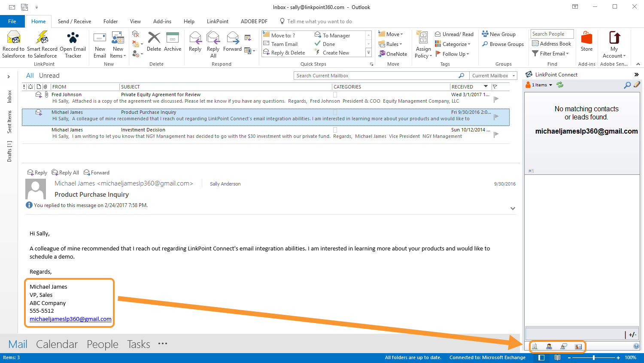This screenshot has width=644, height=363.
Task: Click the person with speech bubble icon
Action: [x=564, y=346]
